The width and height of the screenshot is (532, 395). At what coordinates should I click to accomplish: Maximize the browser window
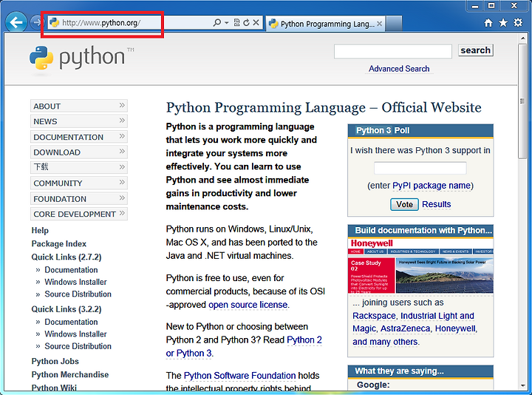(x=491, y=6)
